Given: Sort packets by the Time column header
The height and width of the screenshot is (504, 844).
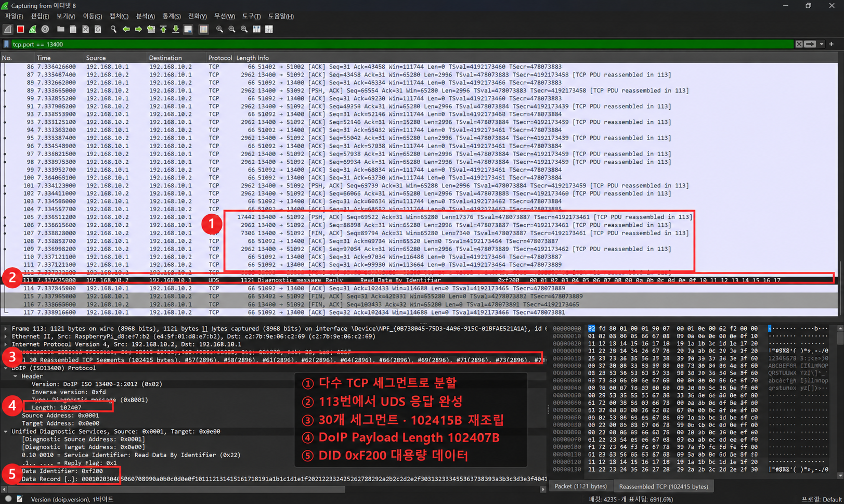Looking at the screenshot, I should tap(44, 58).
